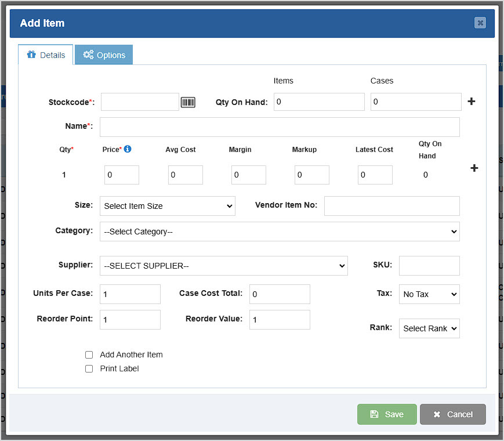Select the Details tab
This screenshot has width=504, height=441.
click(46, 55)
